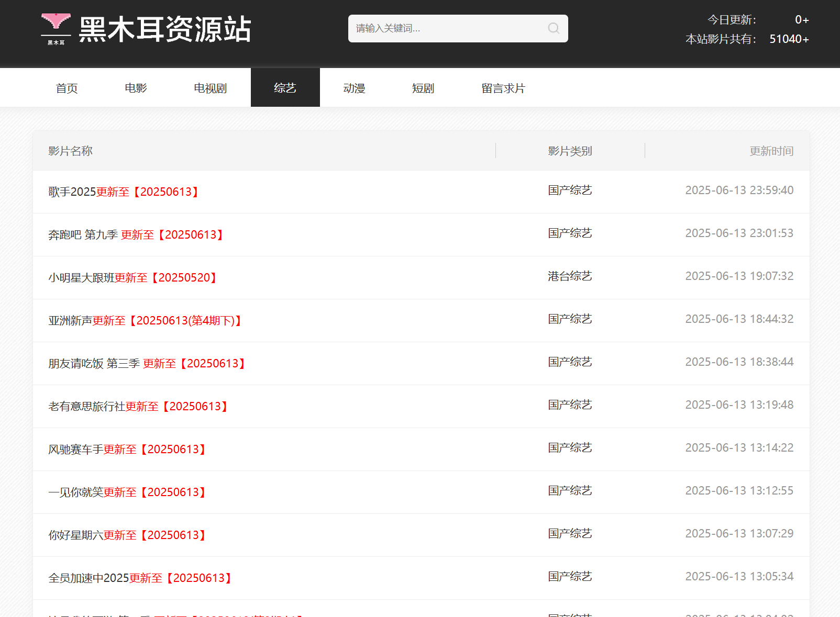Open 老有意思旅行社 entry link
Screen dimensions: 840x617
pos(139,406)
